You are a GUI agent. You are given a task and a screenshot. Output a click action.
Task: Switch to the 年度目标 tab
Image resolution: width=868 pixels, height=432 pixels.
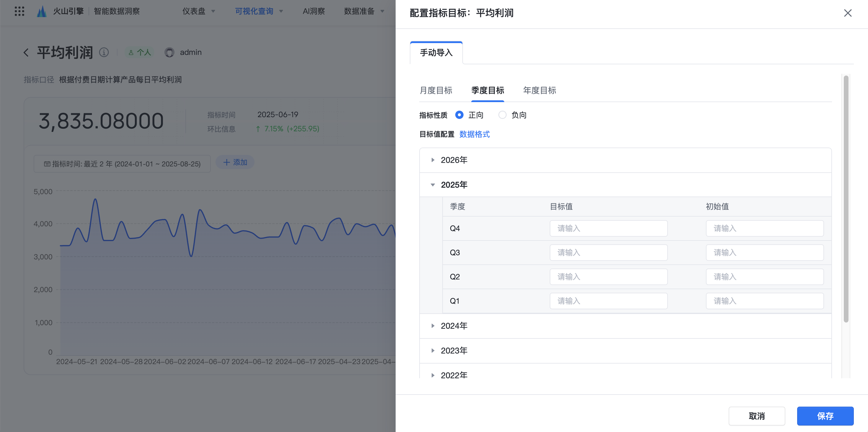pos(539,90)
